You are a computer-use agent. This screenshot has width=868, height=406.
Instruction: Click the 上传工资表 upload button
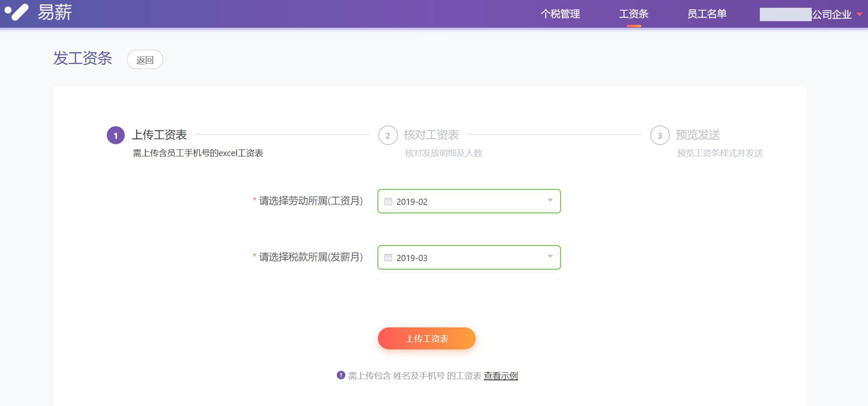tap(426, 338)
